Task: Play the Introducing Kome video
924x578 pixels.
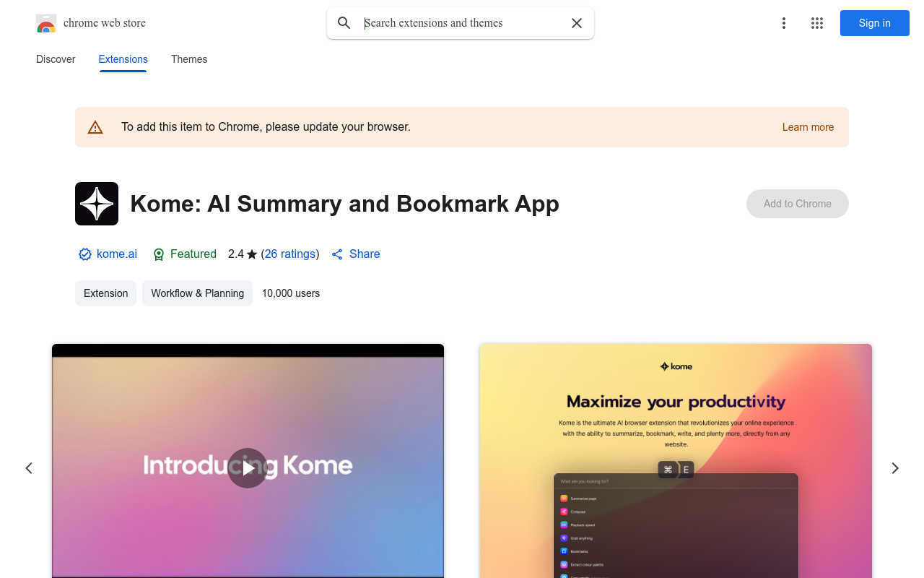Action: tap(248, 468)
